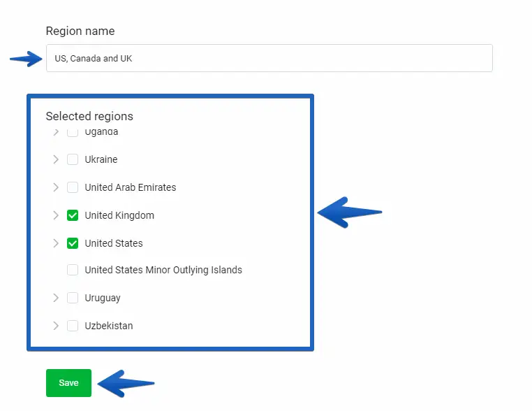Expand the Ukraine region chevron
The image size is (532, 411).
56,159
